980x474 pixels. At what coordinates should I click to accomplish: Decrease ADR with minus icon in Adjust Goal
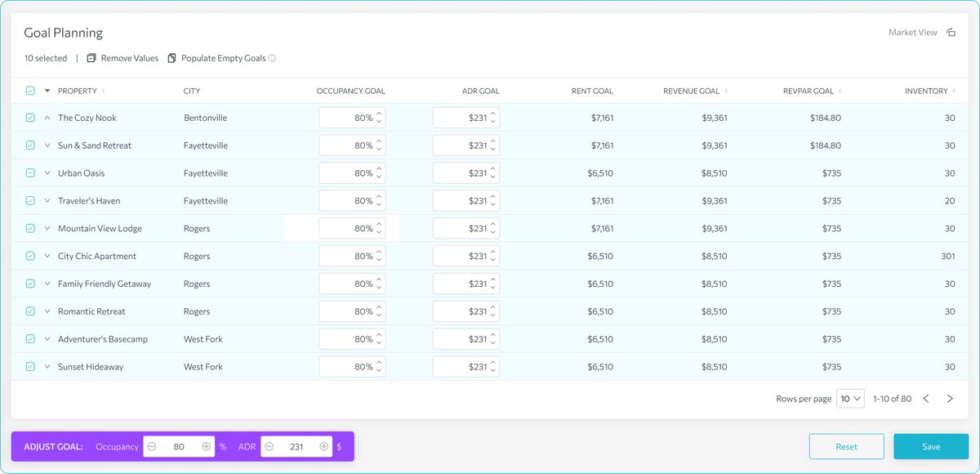pos(269,446)
